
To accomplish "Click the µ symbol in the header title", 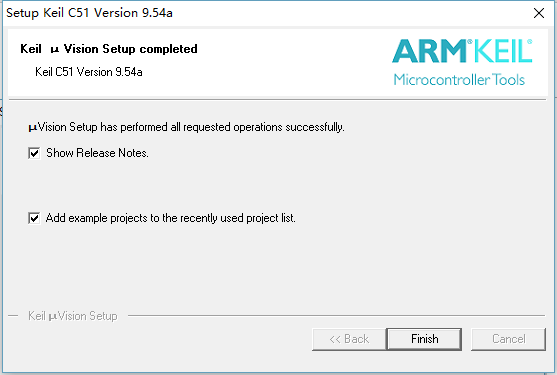I will click(54, 50).
